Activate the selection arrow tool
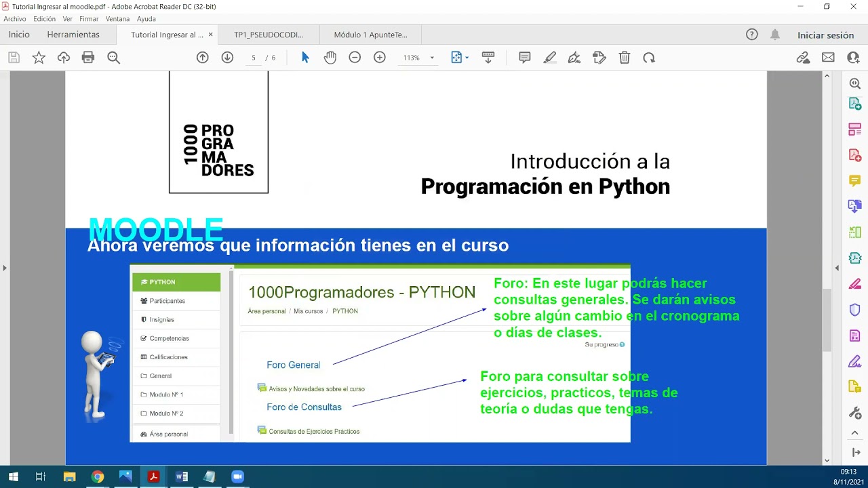Screen dimensions: 868x488 [305, 58]
